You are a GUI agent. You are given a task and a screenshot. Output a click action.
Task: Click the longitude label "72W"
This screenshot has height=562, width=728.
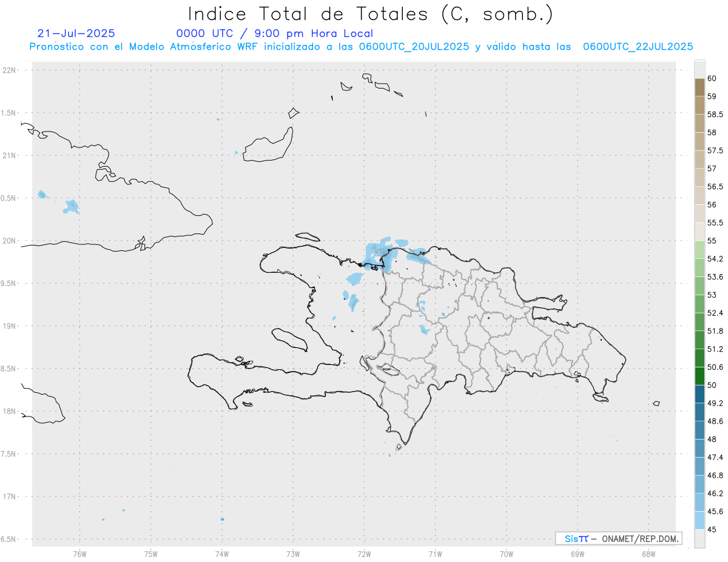pyautogui.click(x=364, y=554)
